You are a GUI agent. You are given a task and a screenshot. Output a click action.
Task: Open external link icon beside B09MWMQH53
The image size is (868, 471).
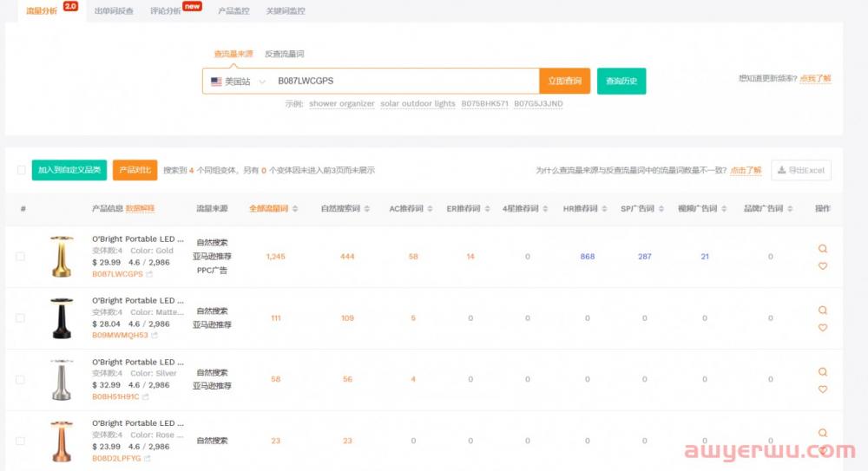coord(155,335)
